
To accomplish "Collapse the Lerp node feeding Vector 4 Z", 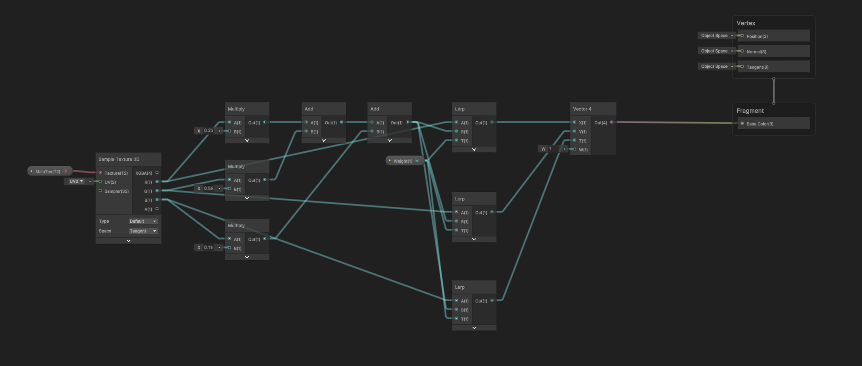I will pos(474,328).
